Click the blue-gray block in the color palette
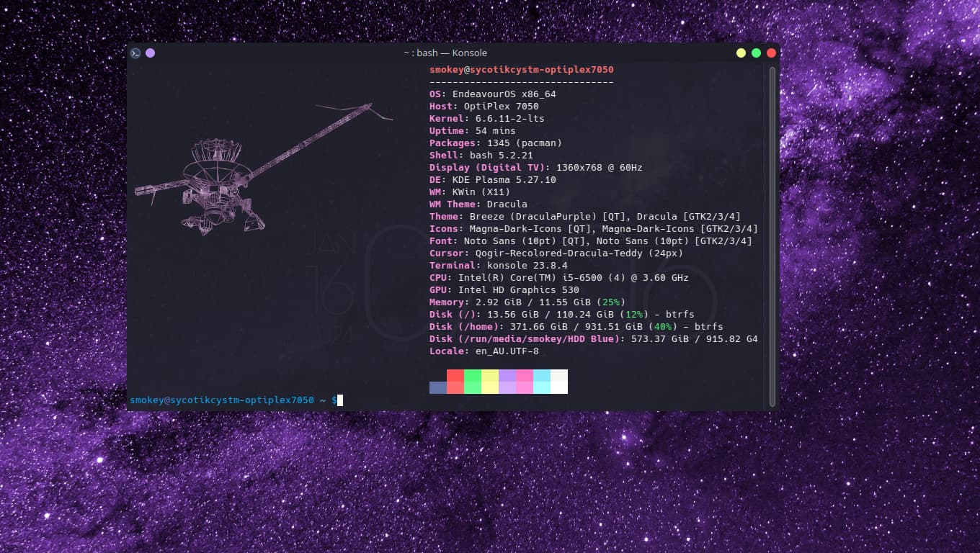This screenshot has width=980, height=553. tap(437, 387)
